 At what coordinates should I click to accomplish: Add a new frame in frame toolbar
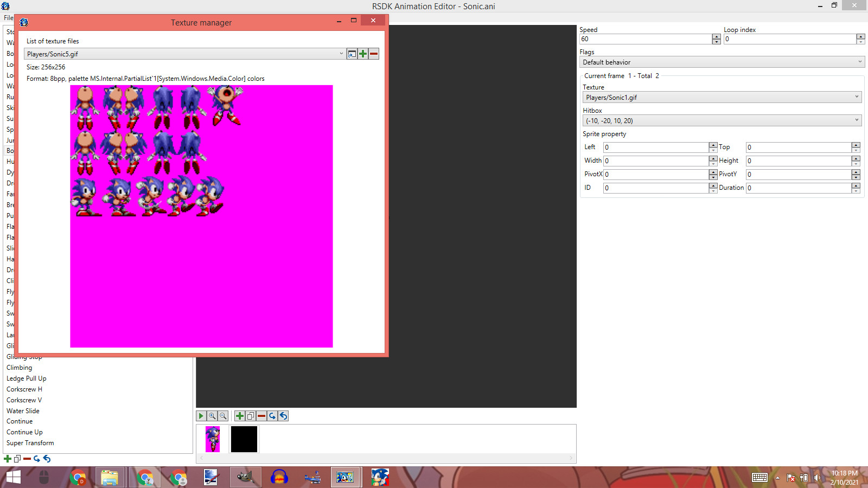[240, 416]
